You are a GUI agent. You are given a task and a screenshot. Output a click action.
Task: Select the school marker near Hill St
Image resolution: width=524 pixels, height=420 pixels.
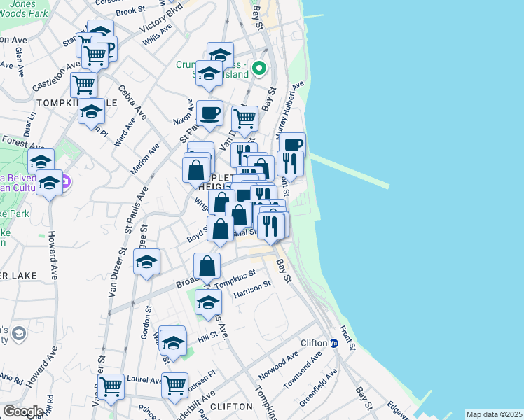click(x=173, y=343)
